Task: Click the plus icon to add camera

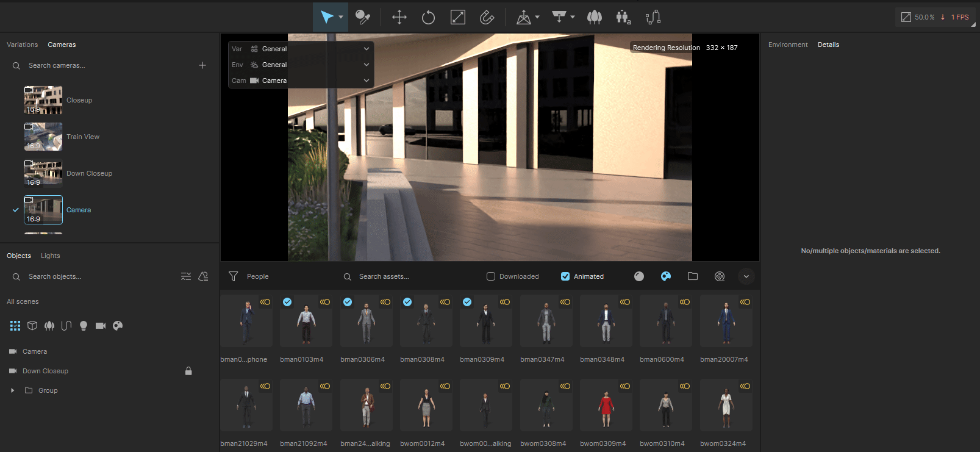Action: tap(202, 65)
